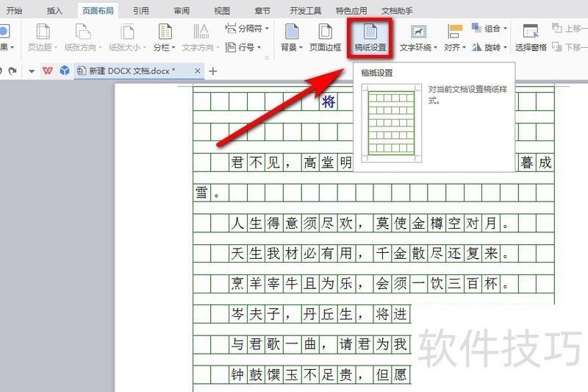Switch to the 文档助手 ribbon tab
The width and height of the screenshot is (588, 392).
point(397,10)
